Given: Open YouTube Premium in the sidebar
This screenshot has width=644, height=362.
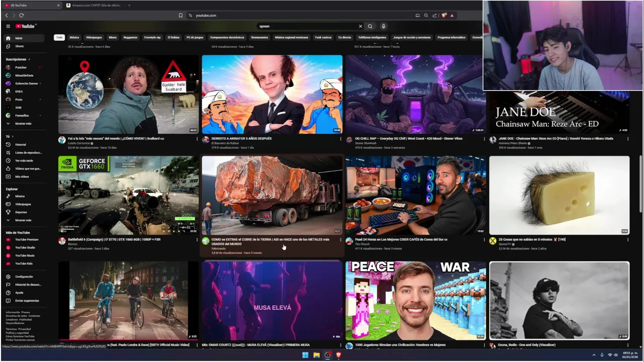Looking at the screenshot, I should click(24, 239).
